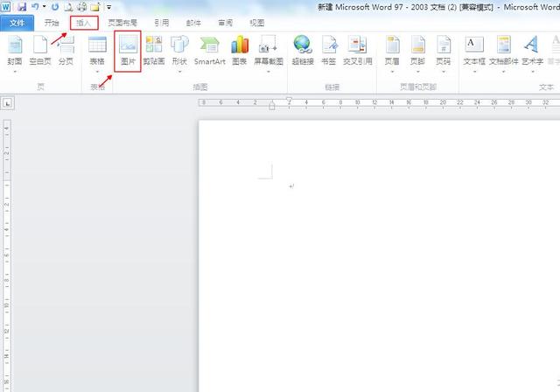
Task: Click the tab stop selector button at ruler corner
Action: 8,103
